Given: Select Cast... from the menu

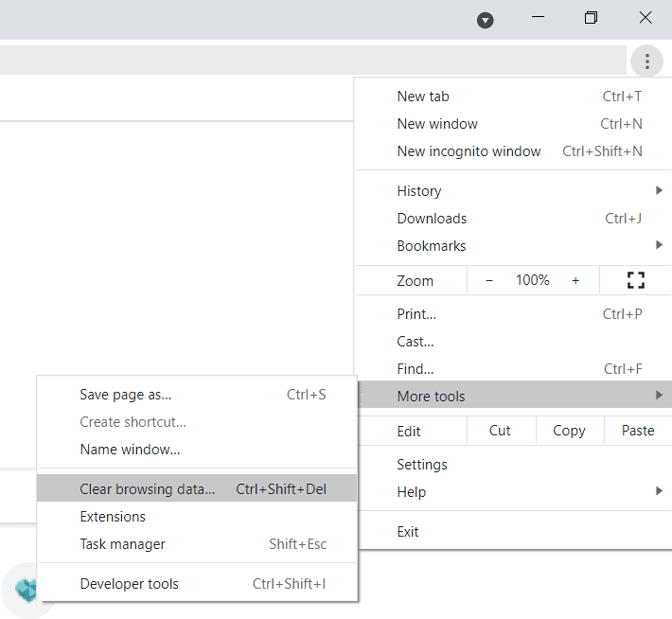Looking at the screenshot, I should (513, 342).
